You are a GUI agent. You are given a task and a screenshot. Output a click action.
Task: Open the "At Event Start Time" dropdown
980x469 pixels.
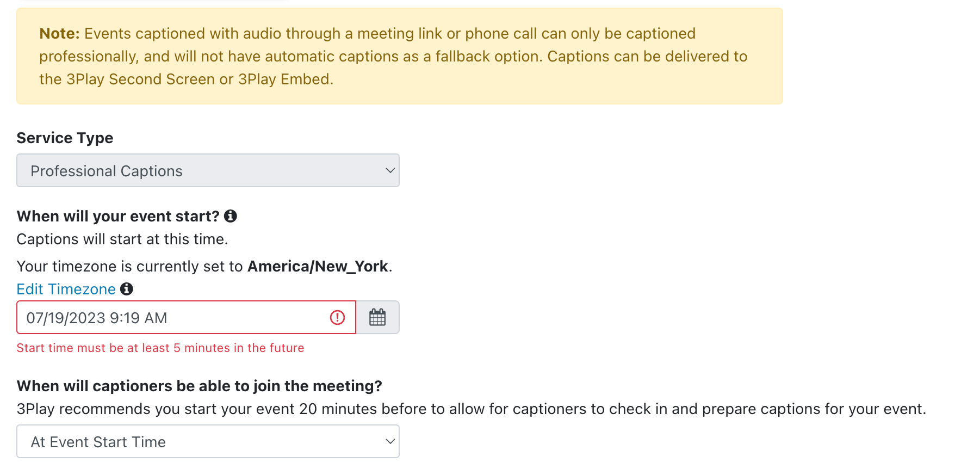[208, 441]
